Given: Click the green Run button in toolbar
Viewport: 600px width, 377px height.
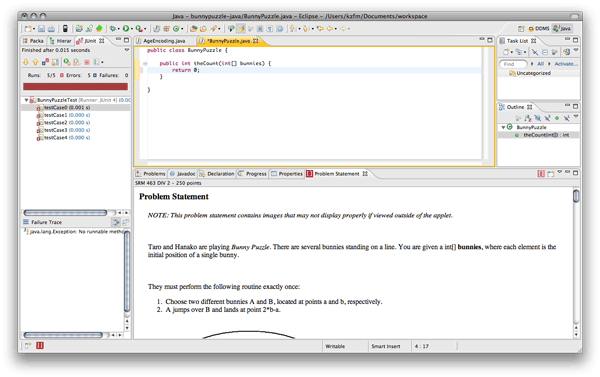Looking at the screenshot, I should tap(126, 29).
